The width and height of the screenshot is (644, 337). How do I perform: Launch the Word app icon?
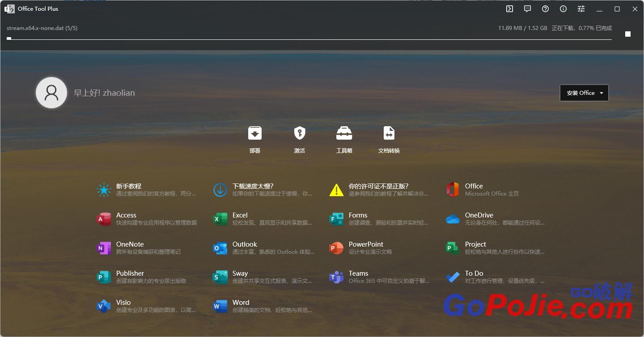[220, 306]
